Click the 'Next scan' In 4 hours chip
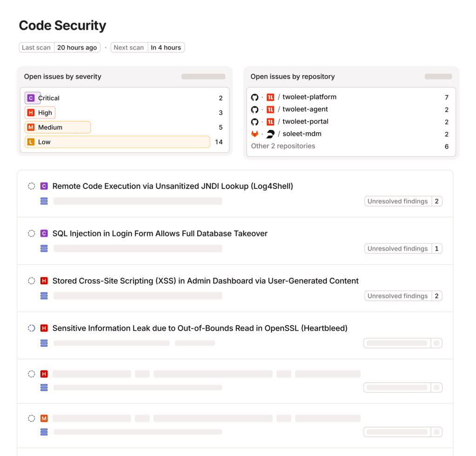Screen dimensions: 476x456 click(x=147, y=48)
